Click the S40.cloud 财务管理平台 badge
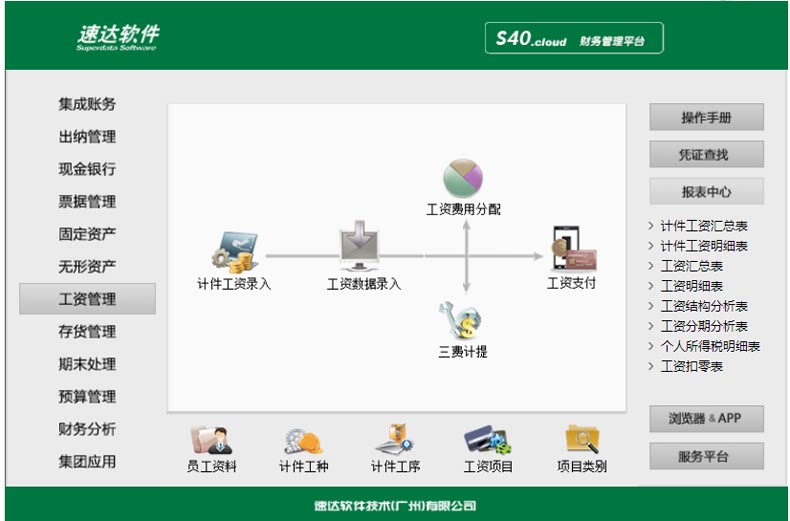 point(574,38)
